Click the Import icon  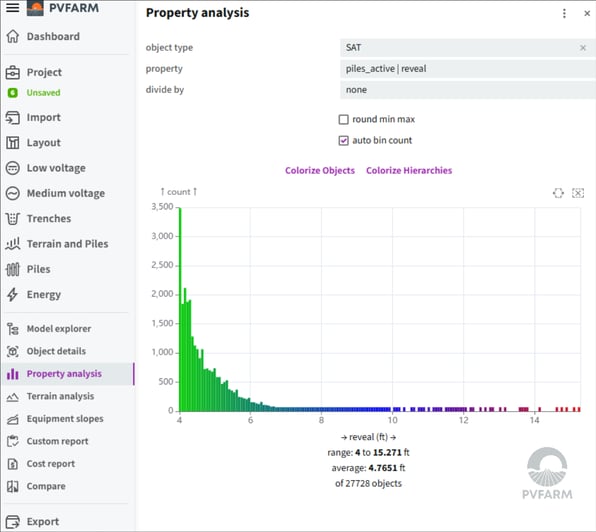click(13, 117)
